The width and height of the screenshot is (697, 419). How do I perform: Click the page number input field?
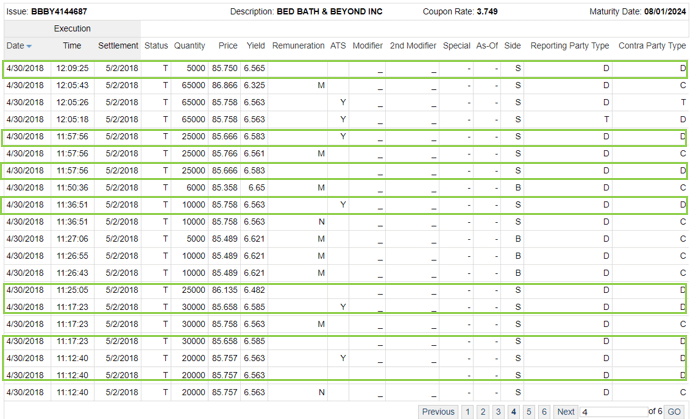[612, 411]
